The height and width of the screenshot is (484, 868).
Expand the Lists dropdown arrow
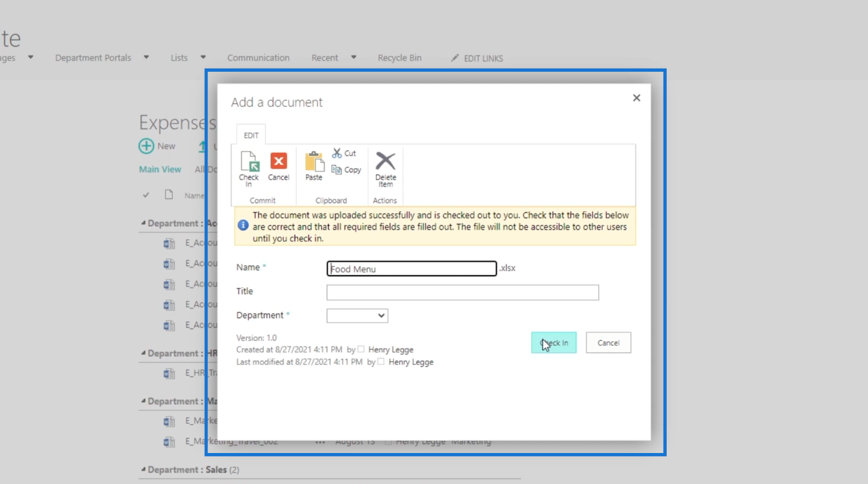[203, 57]
